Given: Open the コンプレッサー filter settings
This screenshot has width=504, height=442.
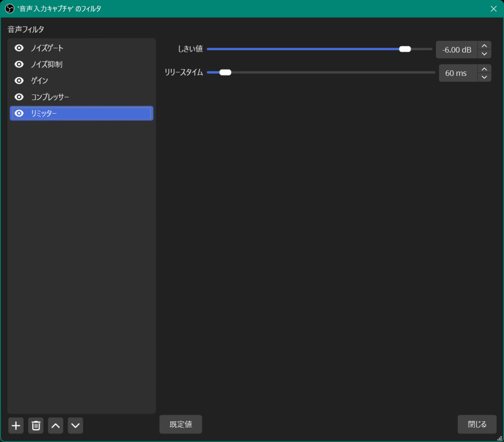Looking at the screenshot, I should pos(82,97).
